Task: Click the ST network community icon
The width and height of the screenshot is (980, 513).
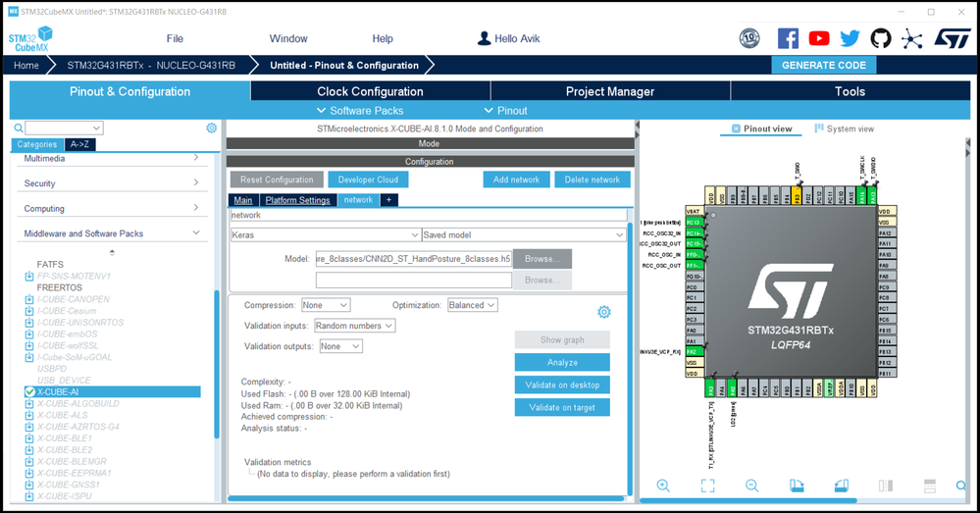Action: (912, 39)
